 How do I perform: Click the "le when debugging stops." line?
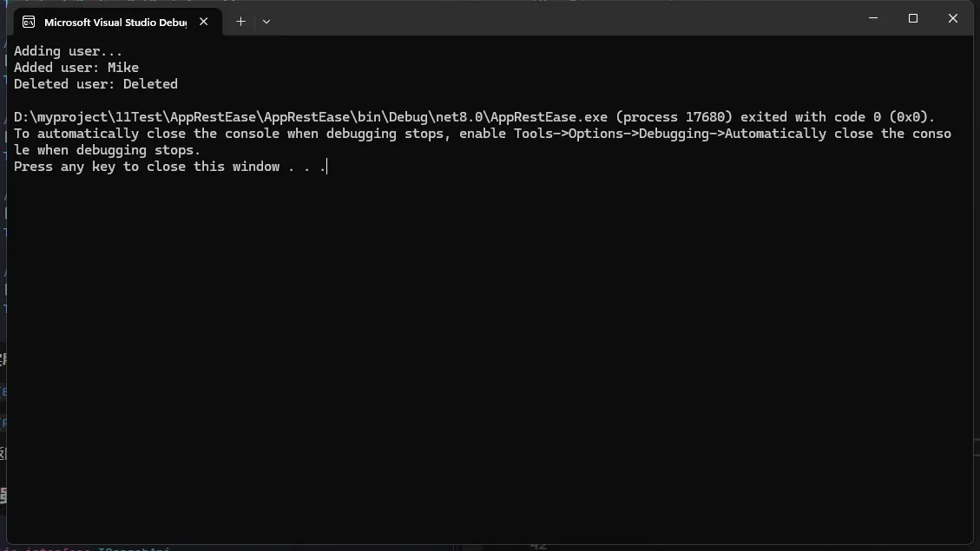coord(107,150)
